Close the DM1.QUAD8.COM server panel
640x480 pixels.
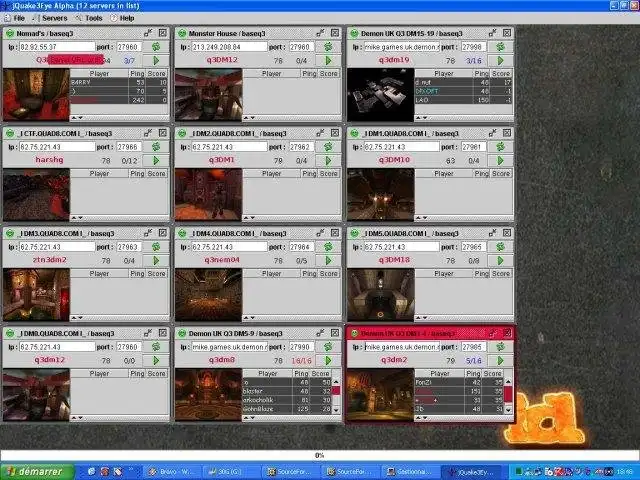(x=507, y=133)
